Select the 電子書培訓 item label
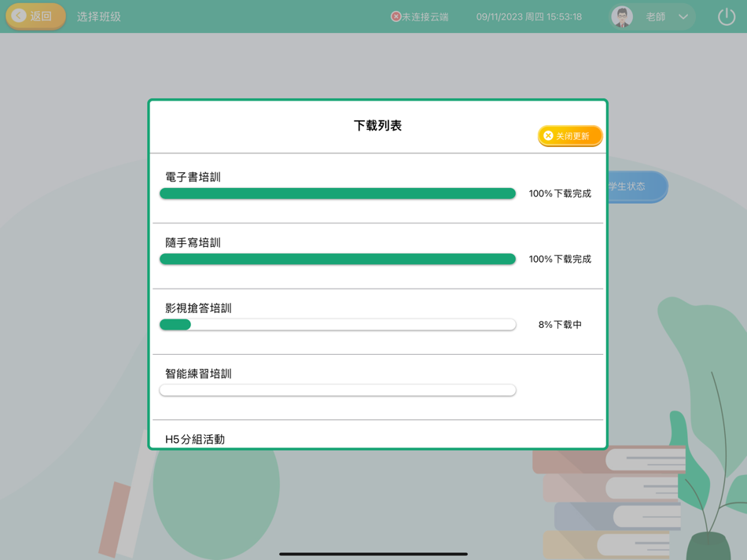This screenshot has width=747, height=560. 193,177
